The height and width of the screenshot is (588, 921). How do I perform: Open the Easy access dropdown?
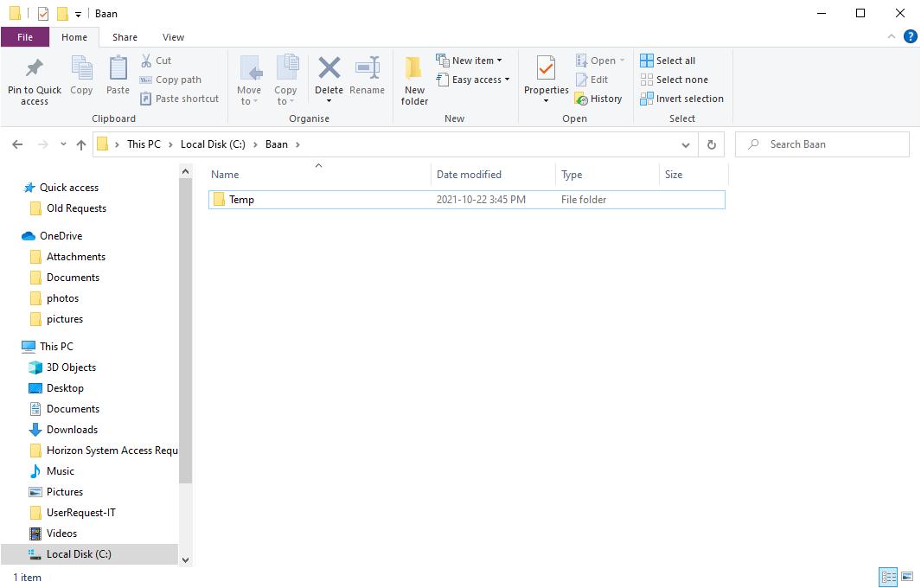[x=473, y=79]
